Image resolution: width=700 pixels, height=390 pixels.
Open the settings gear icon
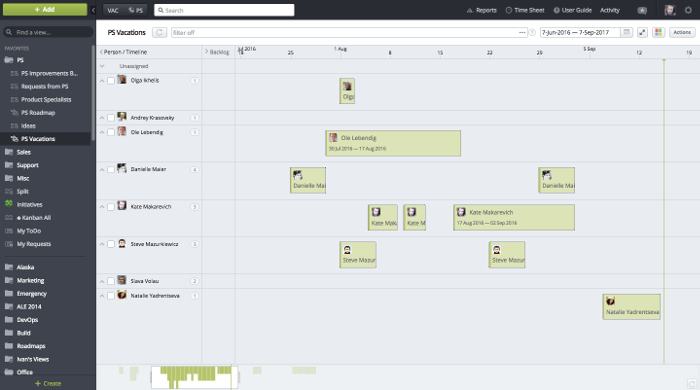[688, 10]
